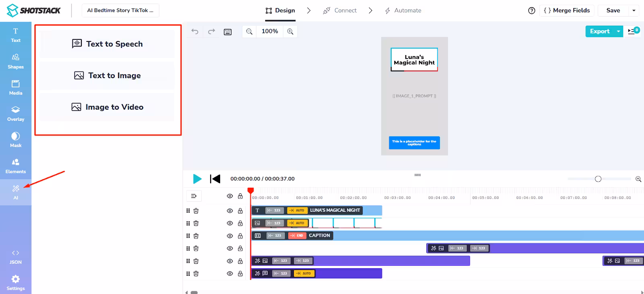
Task: Select the IMAGE_1_PROMPT placeholder on canvas
Action: tap(414, 96)
